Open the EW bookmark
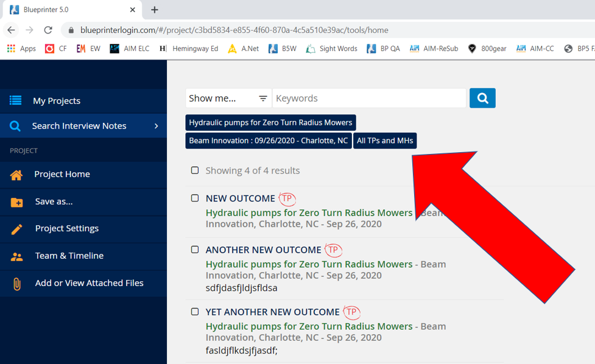Image resolution: width=595 pixels, height=364 pixels. (x=88, y=49)
